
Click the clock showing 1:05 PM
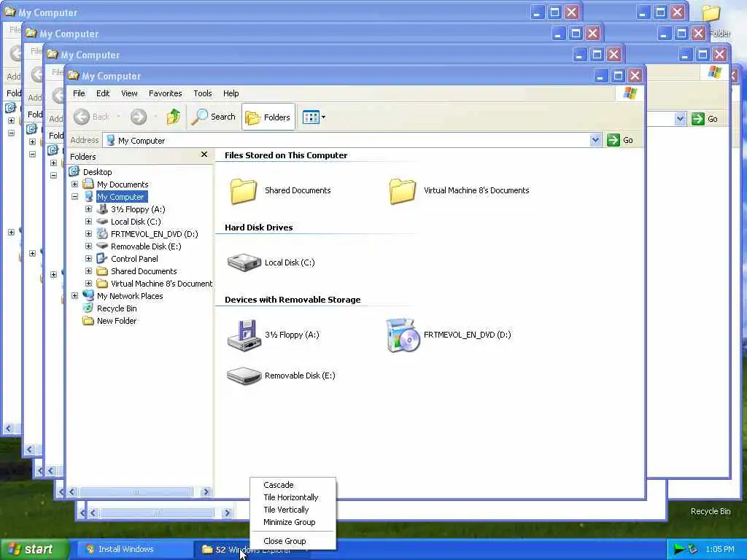click(x=720, y=549)
